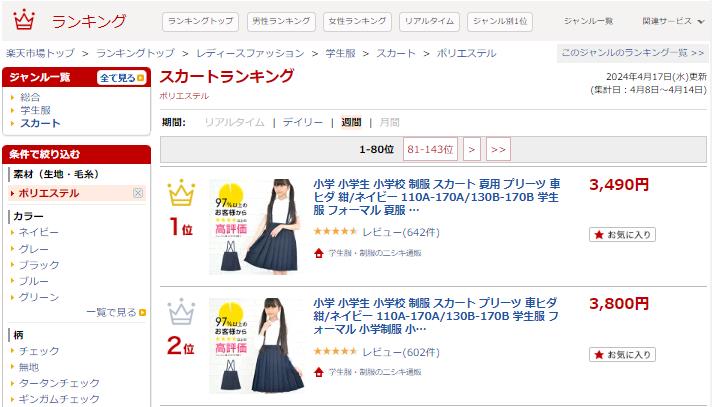
Task: Click the red crown ranking logo
Action: point(24,20)
